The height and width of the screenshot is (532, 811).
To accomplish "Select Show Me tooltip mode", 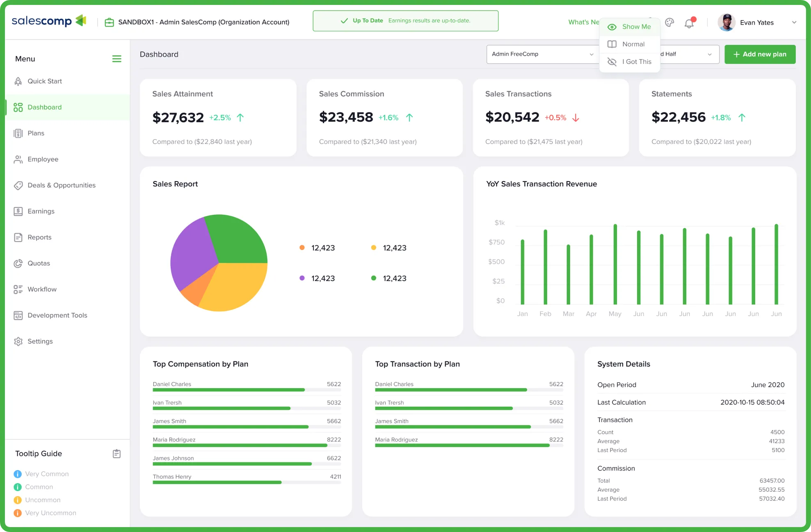I will (630, 27).
